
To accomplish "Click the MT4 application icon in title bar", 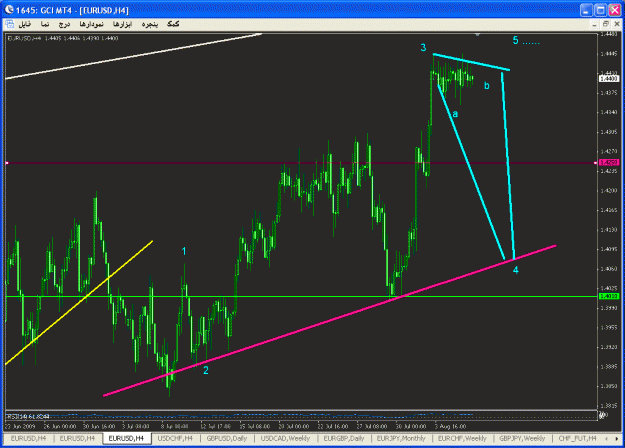I will 8,10.
